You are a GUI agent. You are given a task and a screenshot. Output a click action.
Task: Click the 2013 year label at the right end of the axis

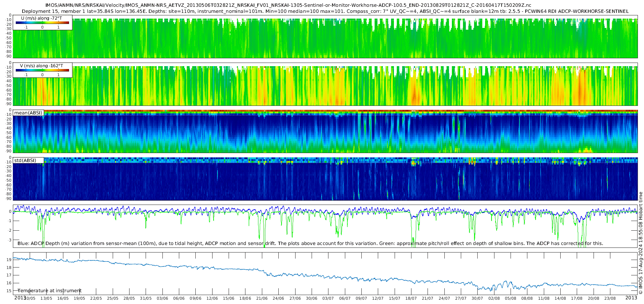pos(631,298)
